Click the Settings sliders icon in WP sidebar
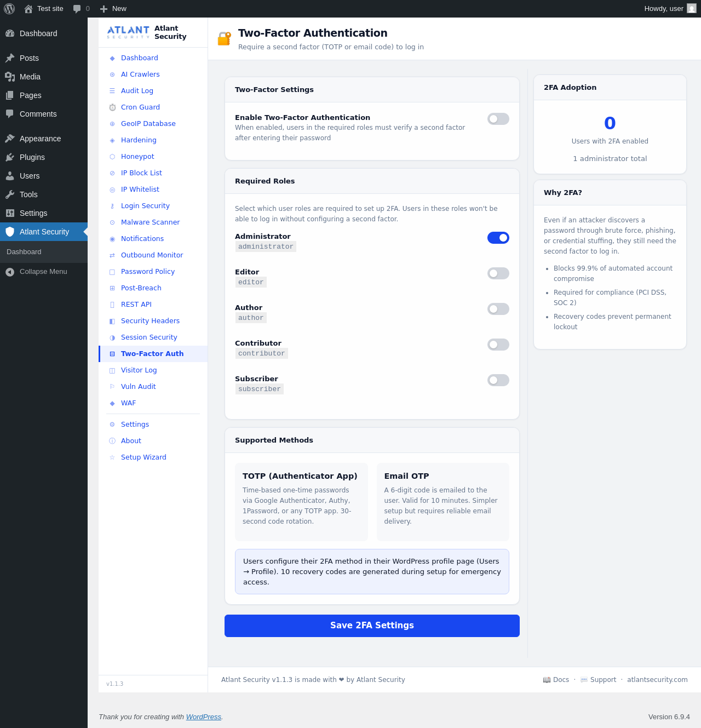This screenshot has width=701, height=728. point(10,213)
